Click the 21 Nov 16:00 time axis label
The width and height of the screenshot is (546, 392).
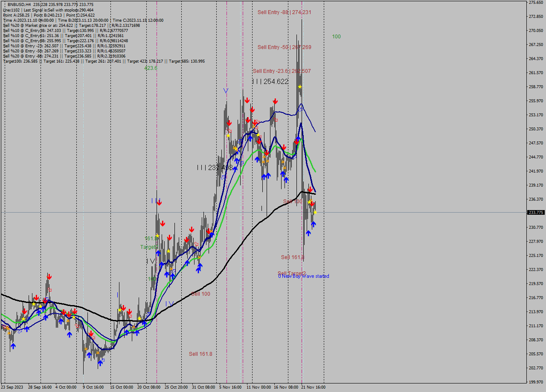coord(314,387)
